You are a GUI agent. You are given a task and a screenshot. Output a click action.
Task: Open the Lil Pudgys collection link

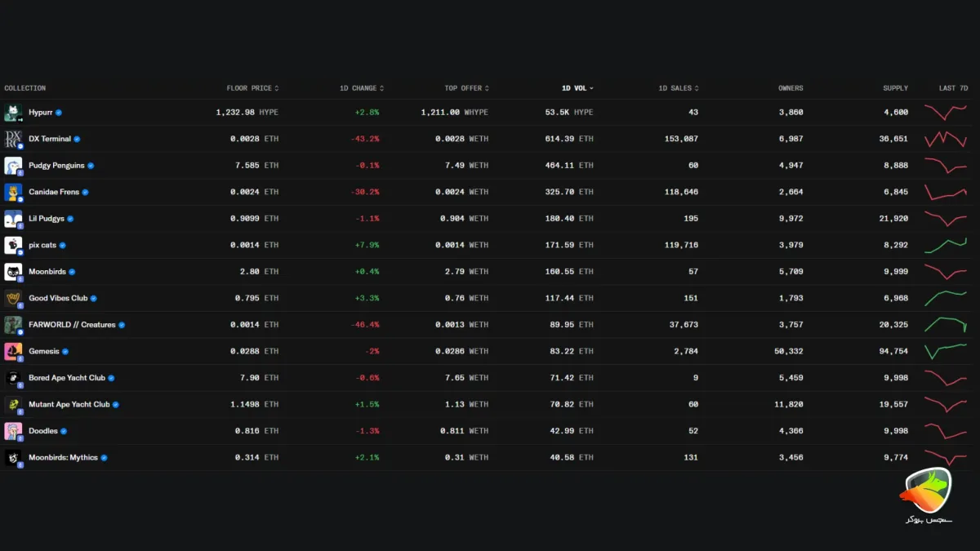47,219
